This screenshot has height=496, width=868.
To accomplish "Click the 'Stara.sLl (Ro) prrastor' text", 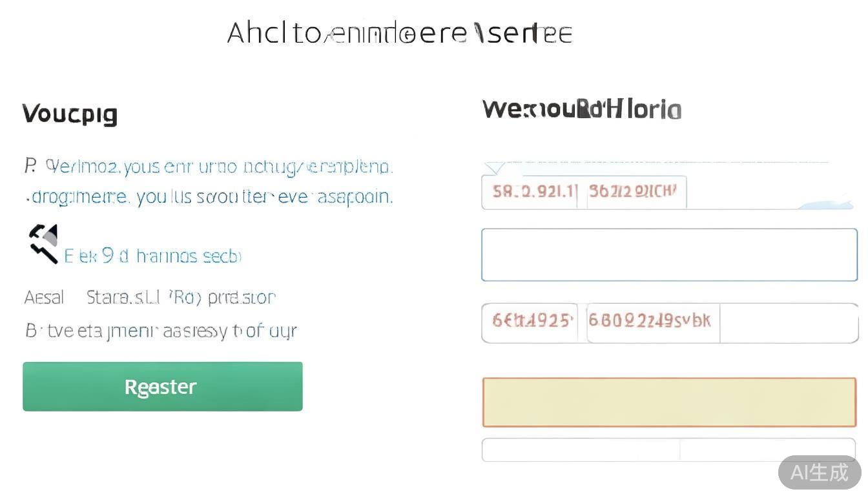I will (x=181, y=298).
